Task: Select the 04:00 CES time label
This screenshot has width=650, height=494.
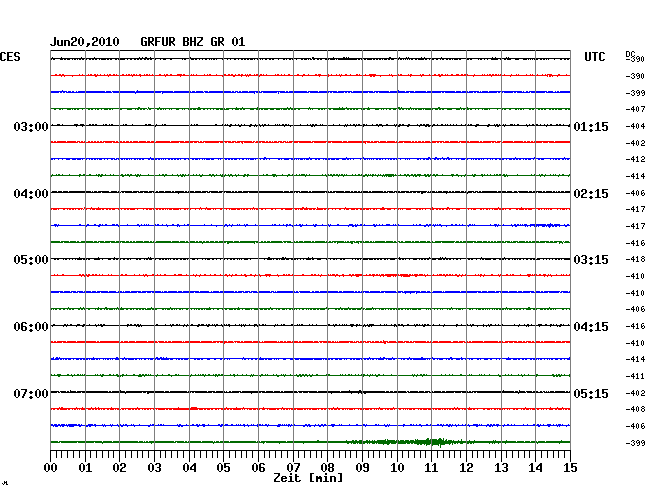Action: coord(31,194)
